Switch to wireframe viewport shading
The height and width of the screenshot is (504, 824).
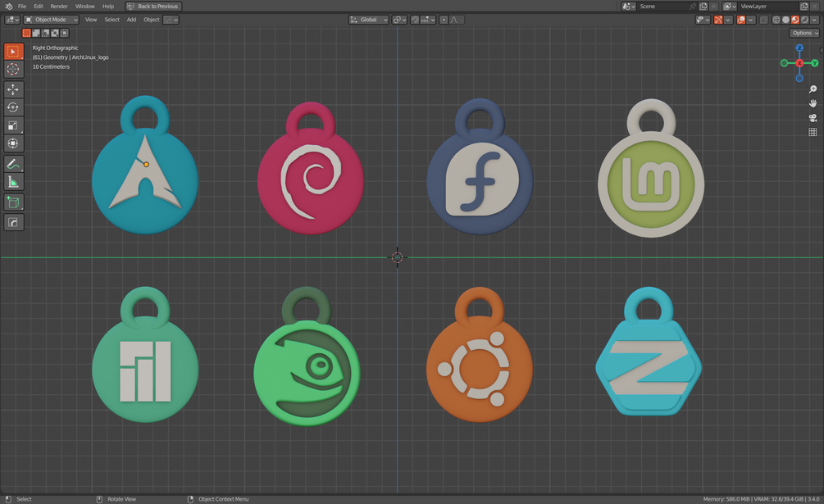pyautogui.click(x=776, y=20)
